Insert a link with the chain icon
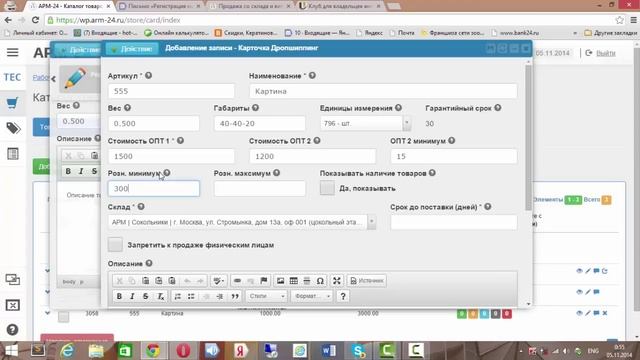640x360 pixels. pos(237,281)
